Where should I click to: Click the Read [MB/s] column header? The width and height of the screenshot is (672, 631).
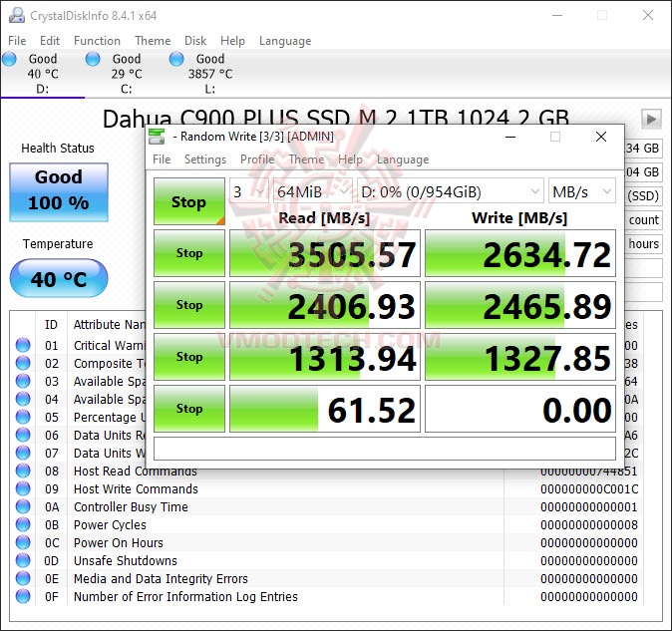324,218
